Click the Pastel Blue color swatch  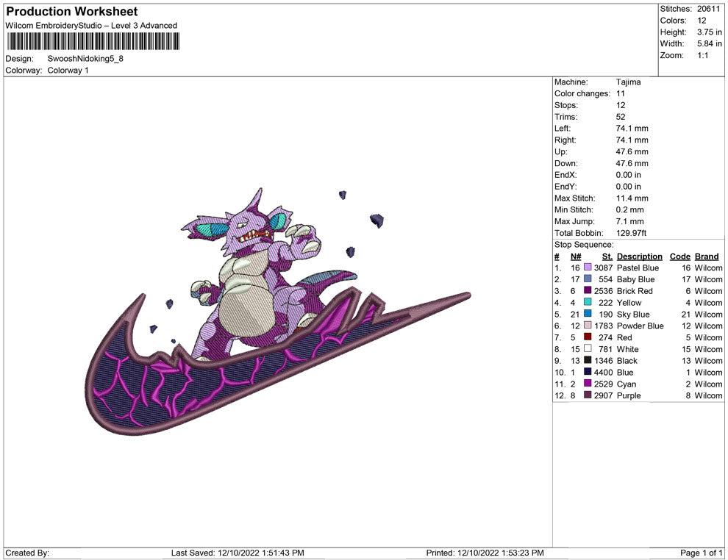pos(588,268)
